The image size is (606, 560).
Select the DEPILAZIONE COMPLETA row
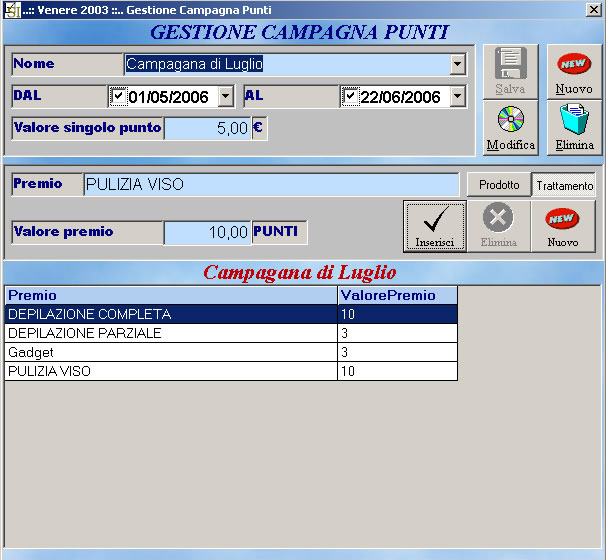[x=231, y=314]
